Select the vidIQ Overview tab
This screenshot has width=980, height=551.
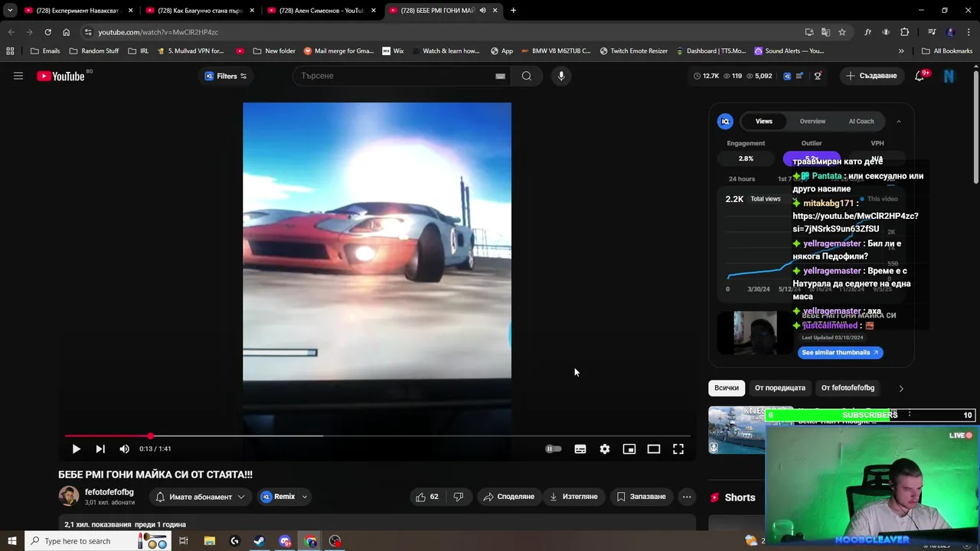pyautogui.click(x=812, y=121)
